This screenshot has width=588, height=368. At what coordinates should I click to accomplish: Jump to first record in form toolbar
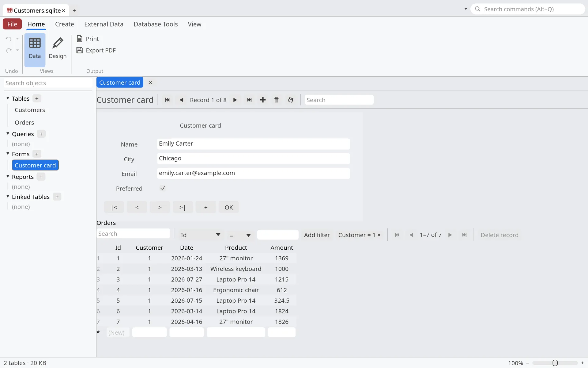point(167,100)
